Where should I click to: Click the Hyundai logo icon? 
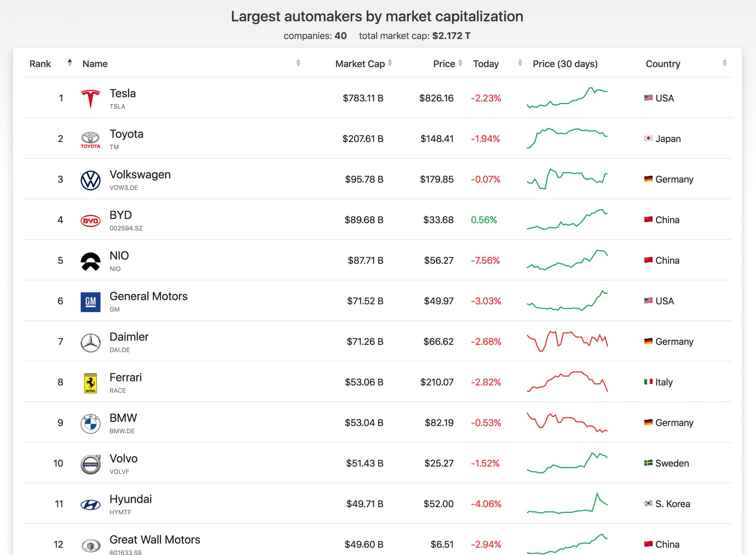coord(90,505)
